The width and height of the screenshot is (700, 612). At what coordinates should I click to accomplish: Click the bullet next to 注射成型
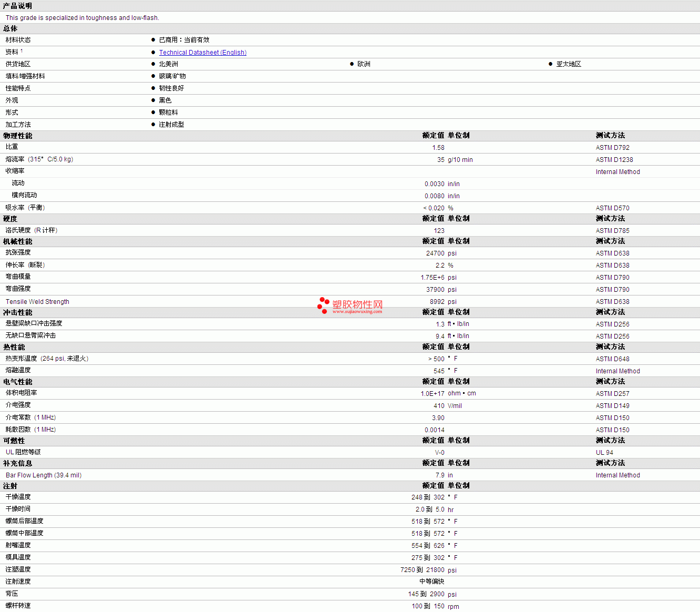153,125
